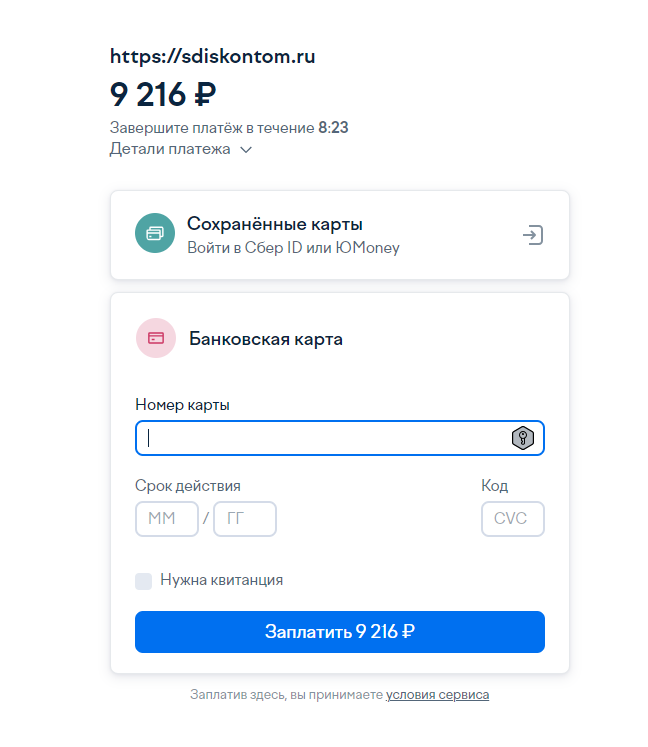Open the "условия сервиса" link
The image size is (648, 747).
click(437, 694)
